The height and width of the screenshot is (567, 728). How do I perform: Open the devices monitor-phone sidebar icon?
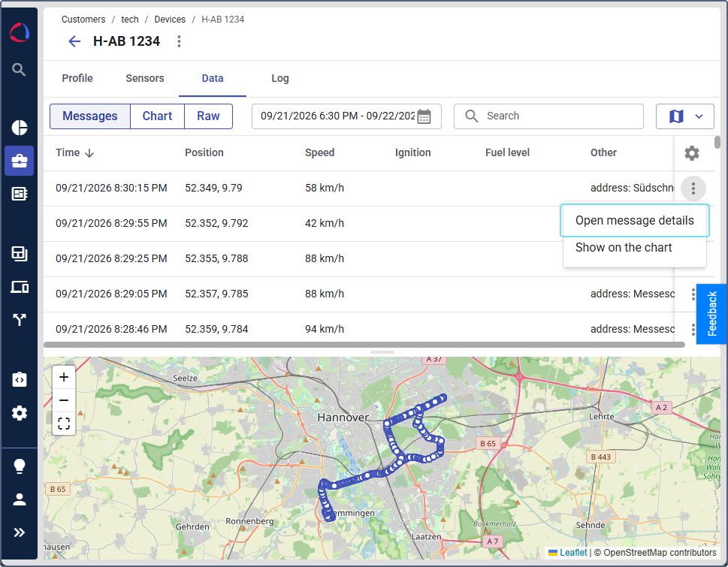pyautogui.click(x=19, y=287)
